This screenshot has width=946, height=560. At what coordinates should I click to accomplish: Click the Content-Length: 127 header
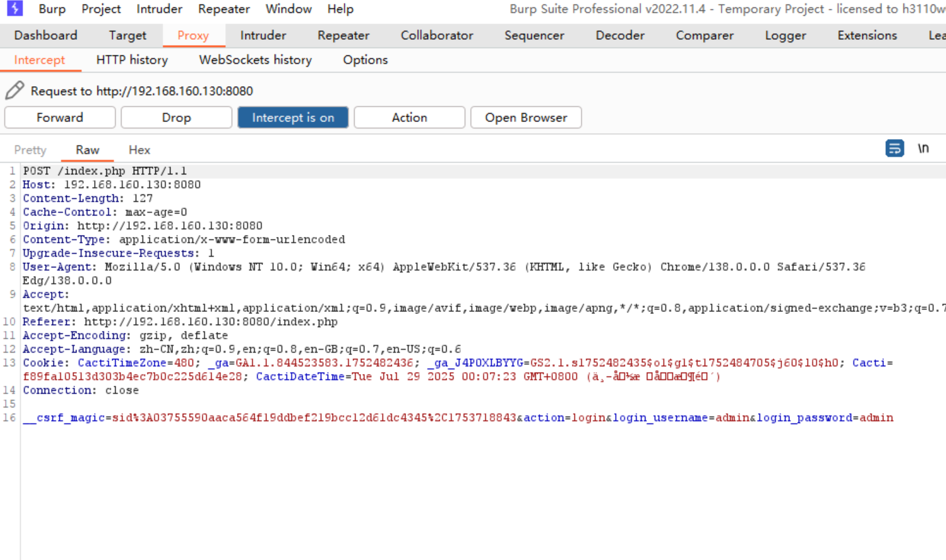(x=87, y=198)
